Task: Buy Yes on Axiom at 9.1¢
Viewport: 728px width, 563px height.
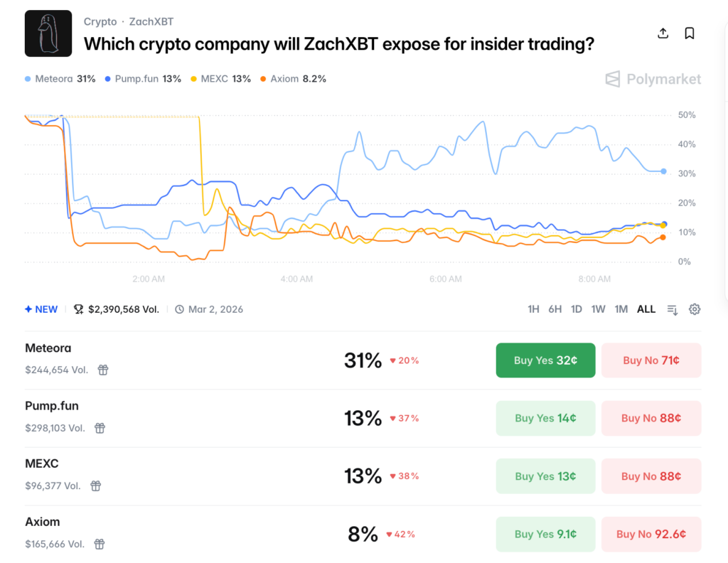Action: [x=545, y=534]
